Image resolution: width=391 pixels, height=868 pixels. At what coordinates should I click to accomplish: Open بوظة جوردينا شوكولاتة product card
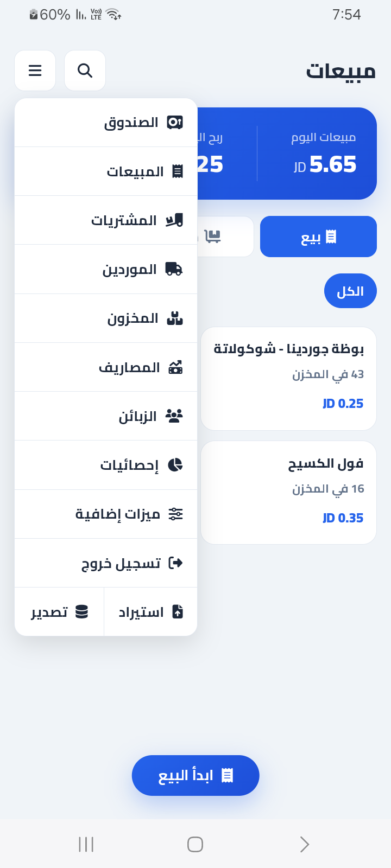tap(288, 378)
